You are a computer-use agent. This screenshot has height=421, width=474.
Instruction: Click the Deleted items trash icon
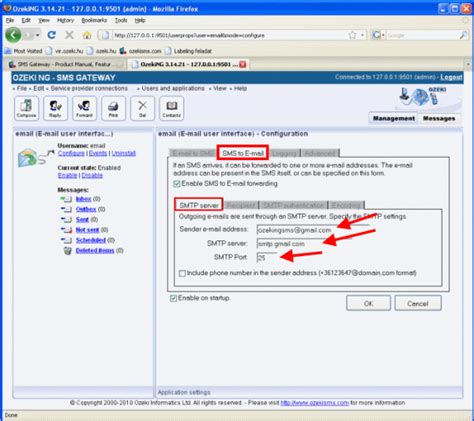pos(68,251)
